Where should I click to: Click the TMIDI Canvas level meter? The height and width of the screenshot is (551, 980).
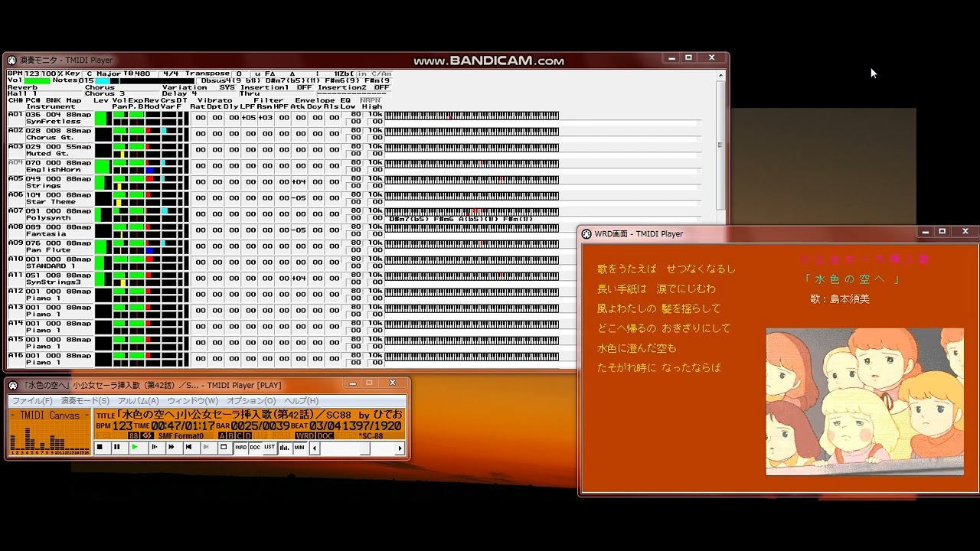pyautogui.click(x=50, y=432)
